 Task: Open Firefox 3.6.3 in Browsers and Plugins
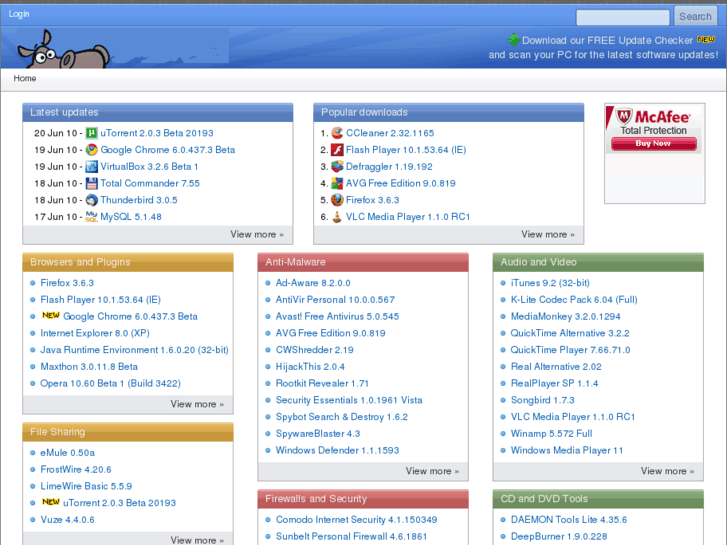(67, 283)
